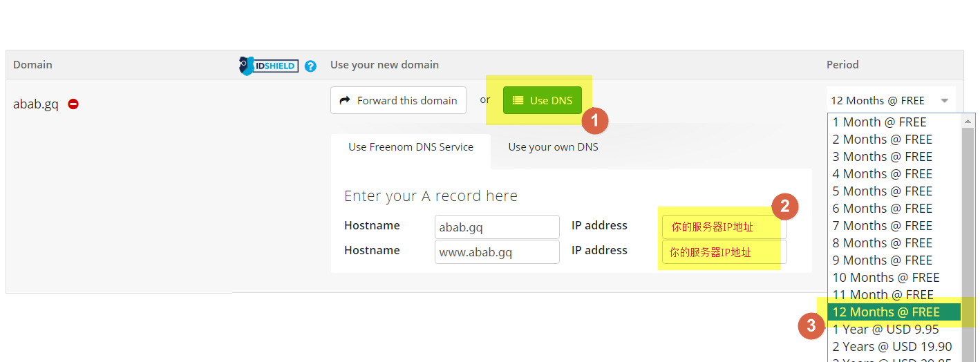Switch to Use Freenom DNS Service tab

[x=411, y=147]
